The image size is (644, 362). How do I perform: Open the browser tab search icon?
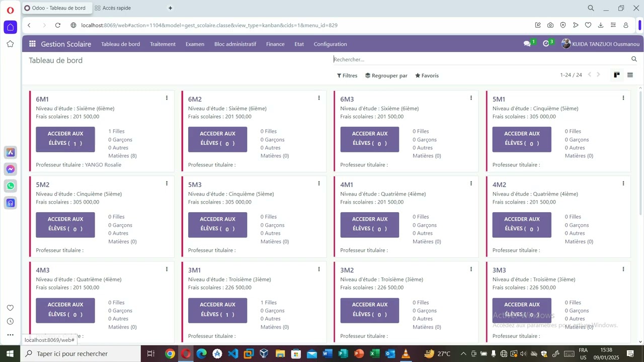tap(591, 8)
